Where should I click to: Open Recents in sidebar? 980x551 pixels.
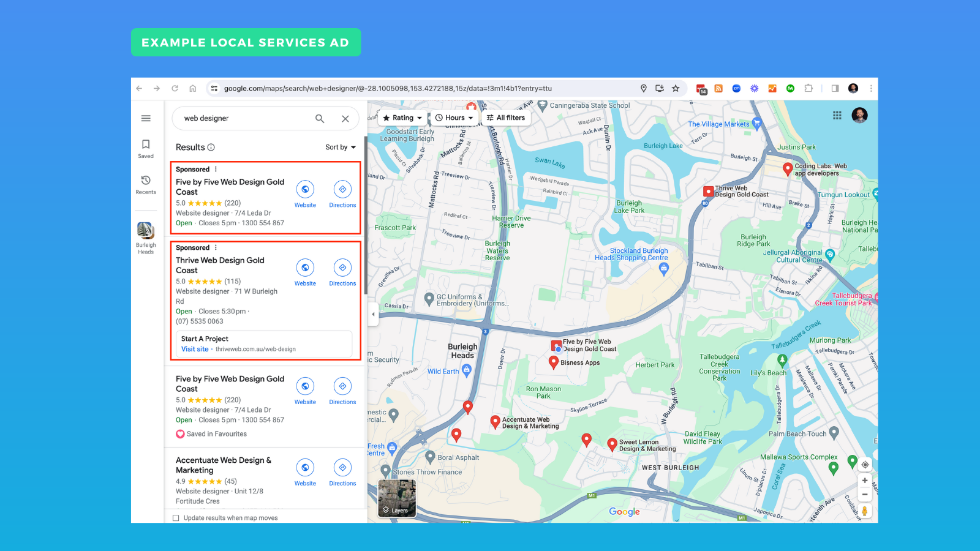click(146, 184)
